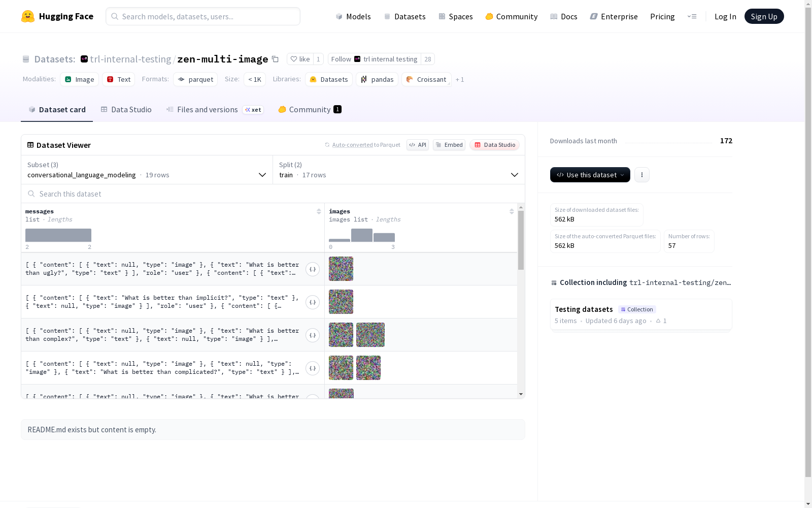Image resolution: width=812 pixels, height=508 pixels.
Task: Click the Sign Up button
Action: pos(764,16)
